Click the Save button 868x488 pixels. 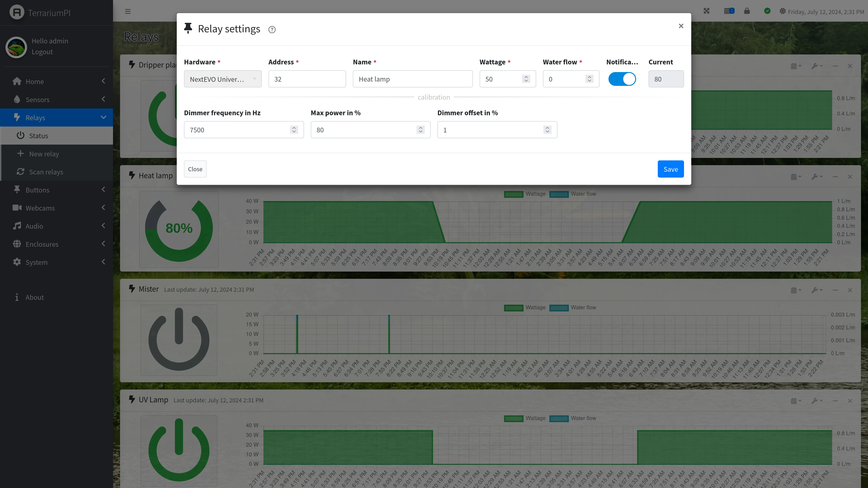point(670,169)
